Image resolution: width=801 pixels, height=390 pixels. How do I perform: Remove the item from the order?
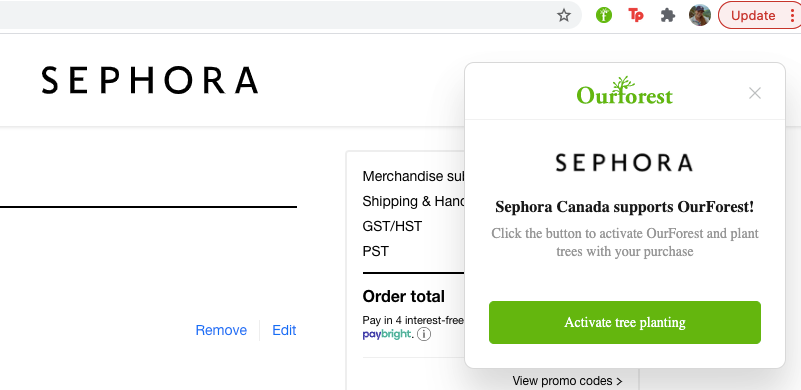click(x=221, y=330)
